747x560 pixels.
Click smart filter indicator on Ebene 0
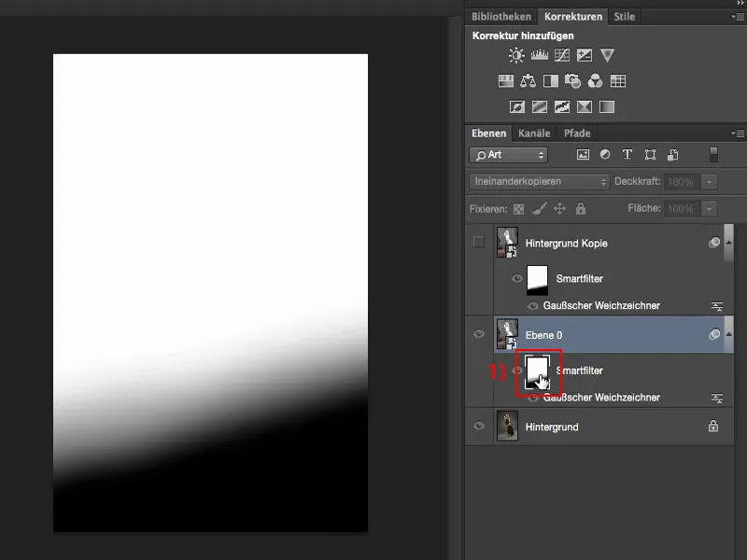tap(713, 334)
